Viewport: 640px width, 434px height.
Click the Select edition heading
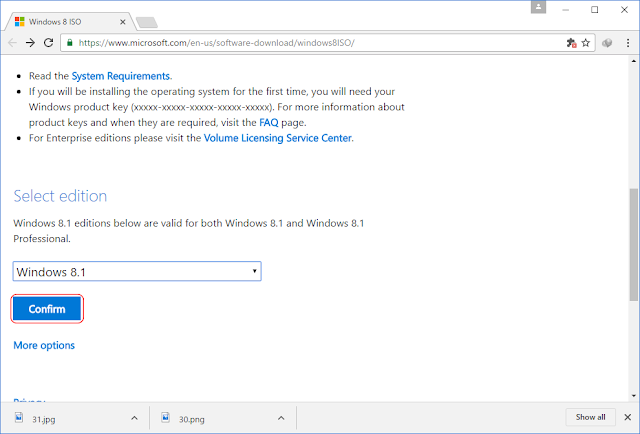tap(60, 196)
